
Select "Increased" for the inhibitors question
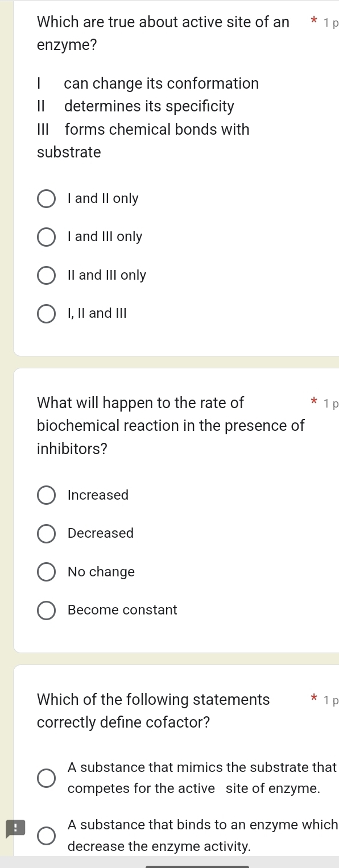(46, 495)
